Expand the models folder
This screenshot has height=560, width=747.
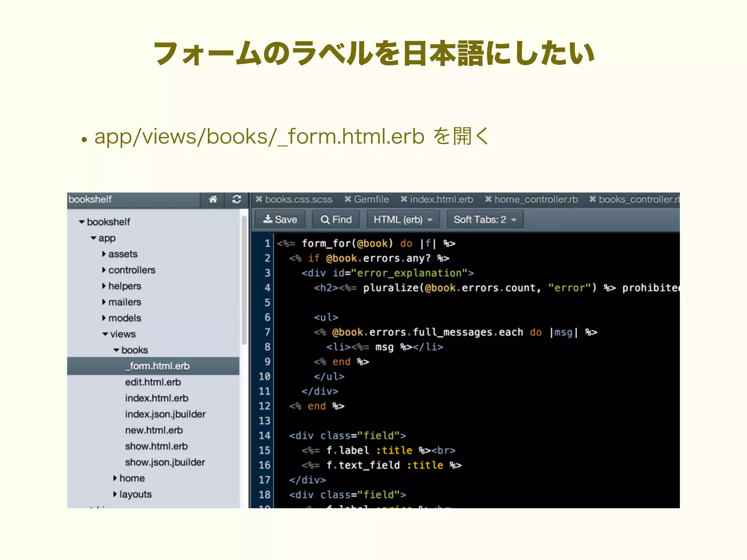point(104,318)
